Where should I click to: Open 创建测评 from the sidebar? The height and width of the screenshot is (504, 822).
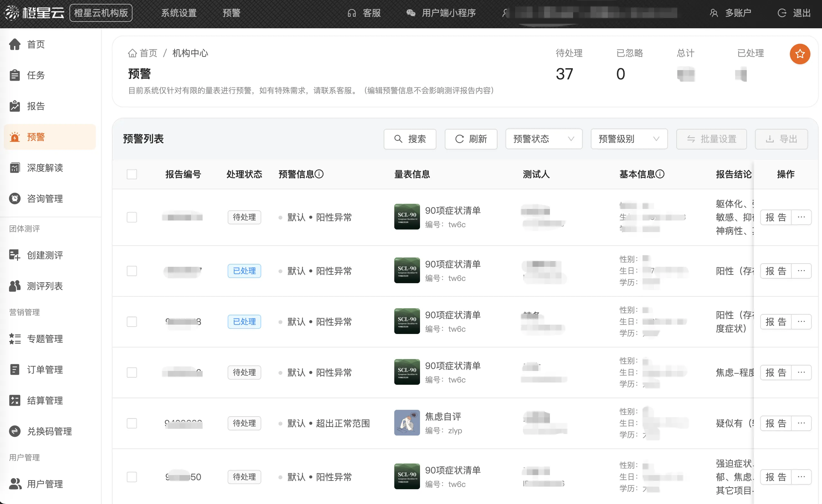pyautogui.click(x=44, y=255)
